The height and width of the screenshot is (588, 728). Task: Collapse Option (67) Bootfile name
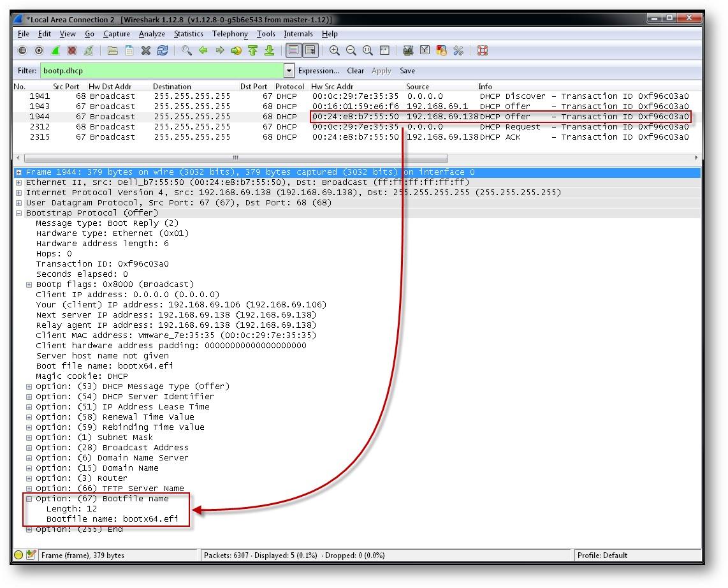pos(29,499)
